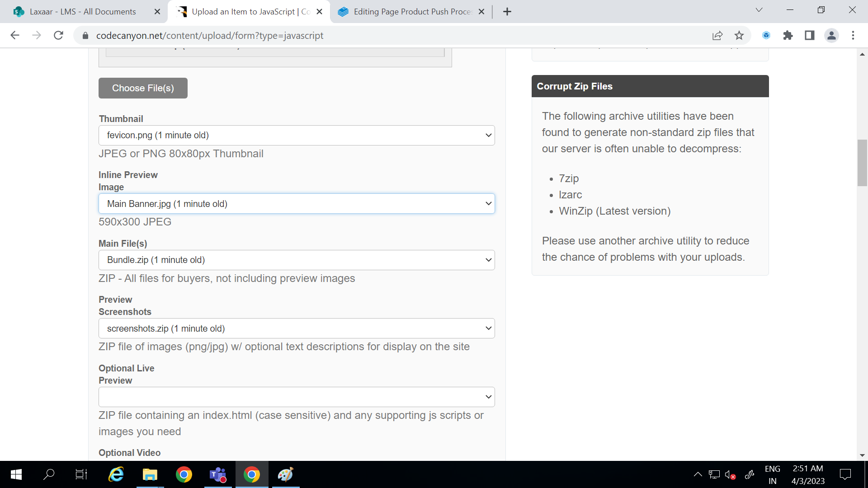Open the tab search chevron
868x488 pixels.
click(759, 10)
